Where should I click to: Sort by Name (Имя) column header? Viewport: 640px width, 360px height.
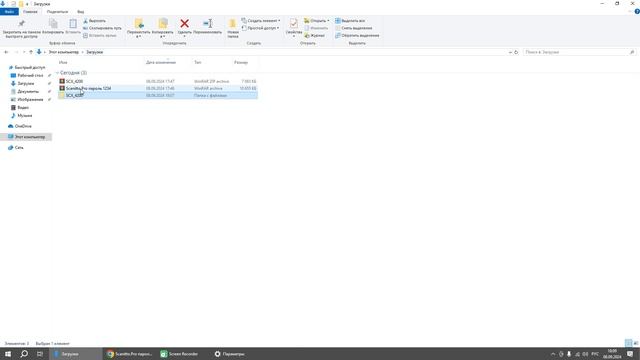point(63,62)
